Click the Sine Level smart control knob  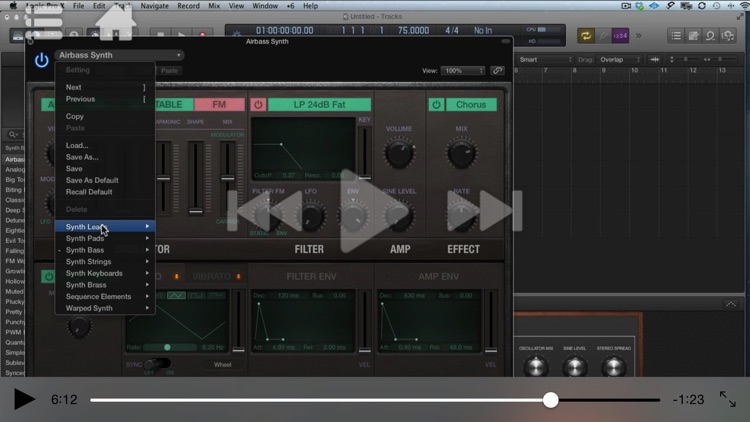tap(574, 366)
